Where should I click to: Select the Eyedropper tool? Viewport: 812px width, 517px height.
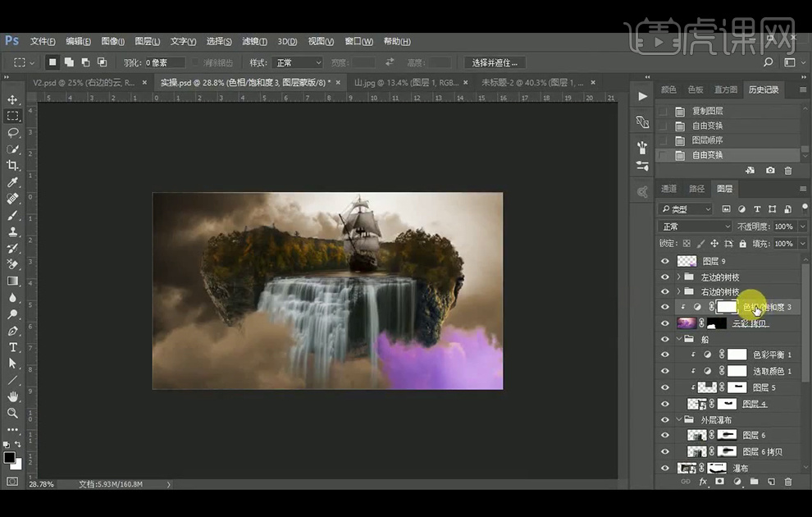tap(12, 182)
